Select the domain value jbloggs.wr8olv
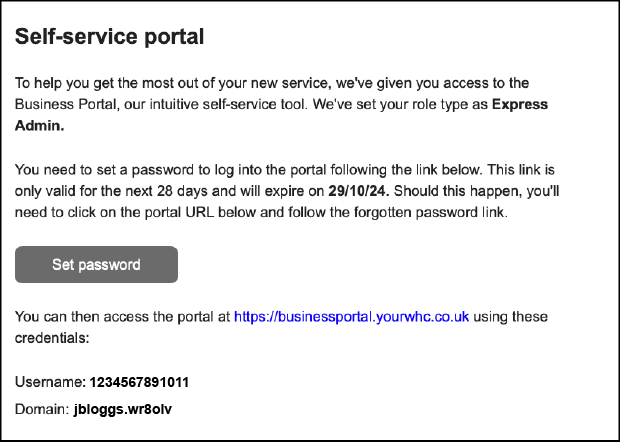Screen dimensions: 620x442 (123, 409)
